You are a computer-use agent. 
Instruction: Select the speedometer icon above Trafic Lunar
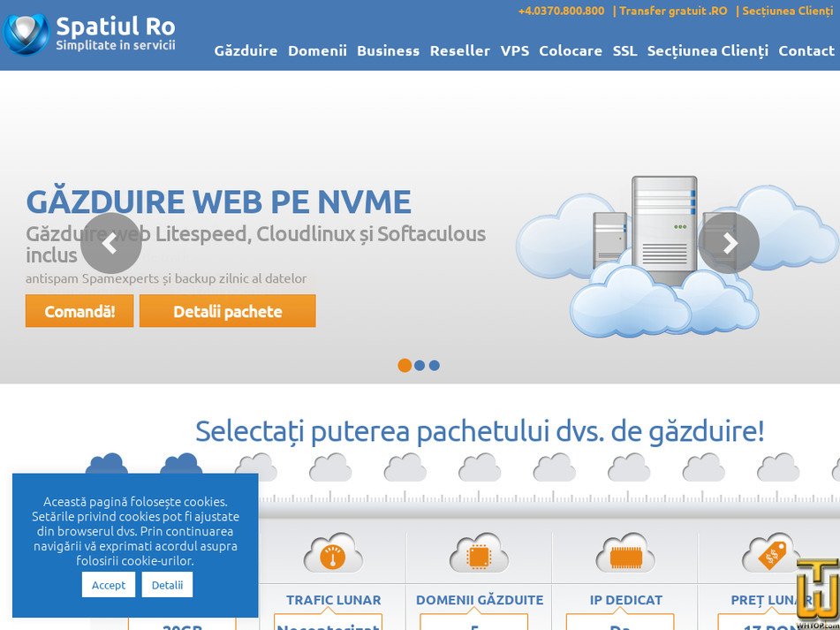[333, 555]
